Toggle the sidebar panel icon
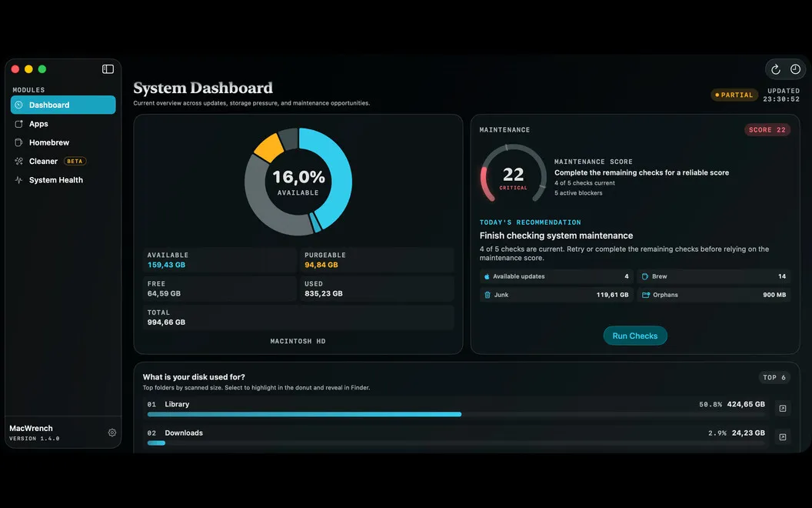812x508 pixels. [108, 69]
